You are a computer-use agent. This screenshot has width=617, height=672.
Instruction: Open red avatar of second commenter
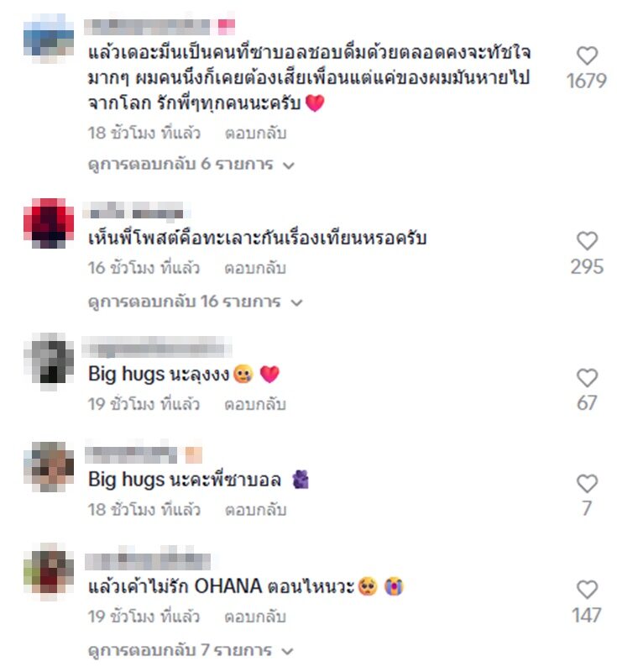(49, 223)
